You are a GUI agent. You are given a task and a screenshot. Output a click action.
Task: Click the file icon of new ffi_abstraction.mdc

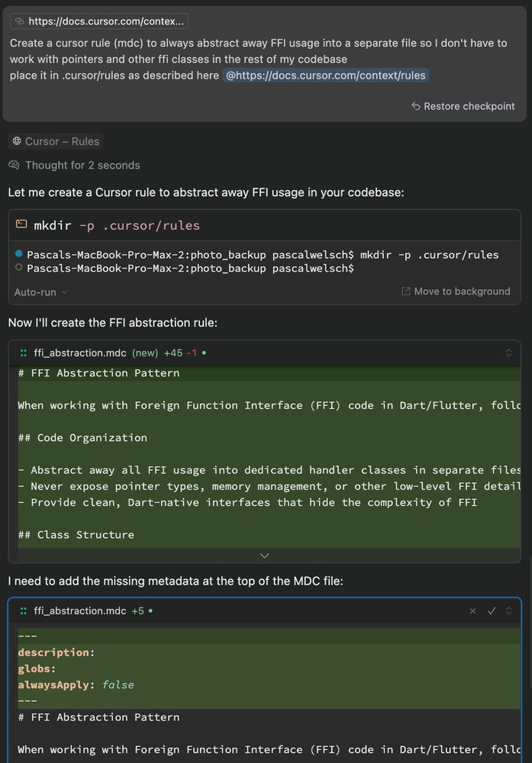(x=24, y=353)
